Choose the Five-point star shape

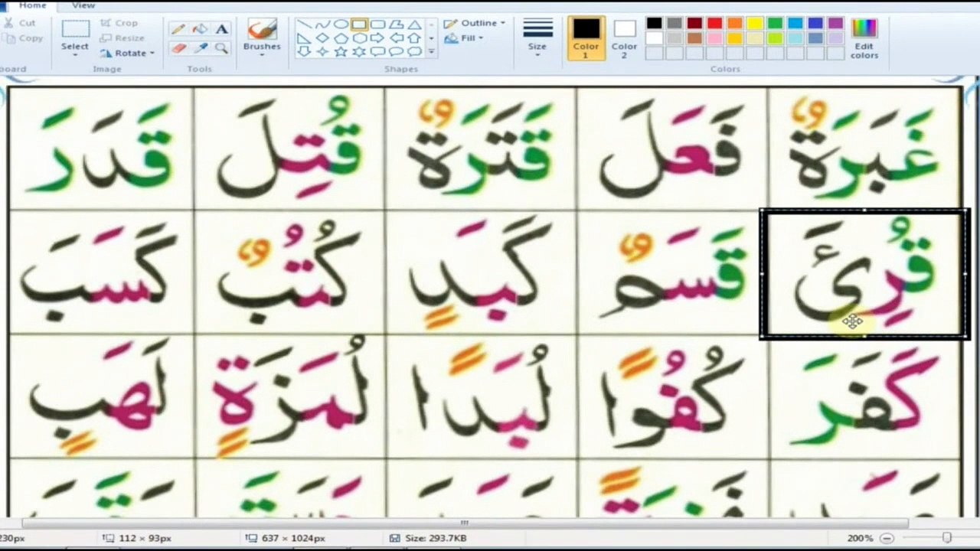coord(341,51)
